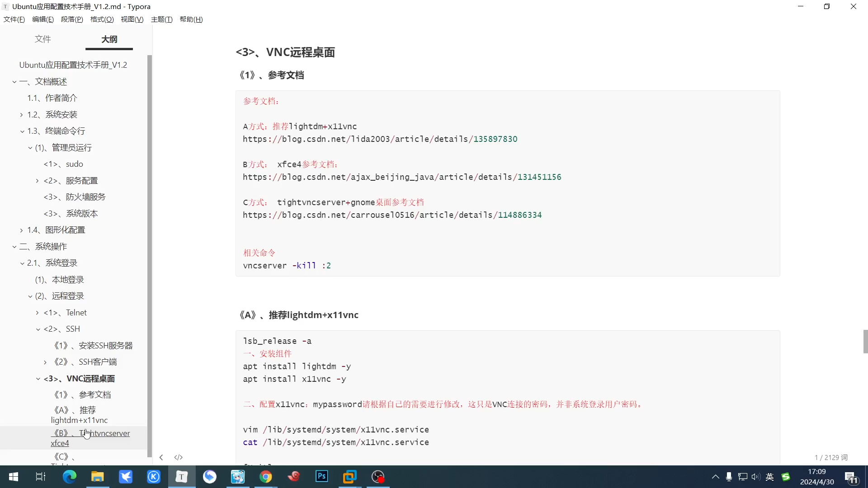The height and width of the screenshot is (488, 868).
Task: Collapse the <3>、VNC远程桌面 outline node
Action: 38,379
